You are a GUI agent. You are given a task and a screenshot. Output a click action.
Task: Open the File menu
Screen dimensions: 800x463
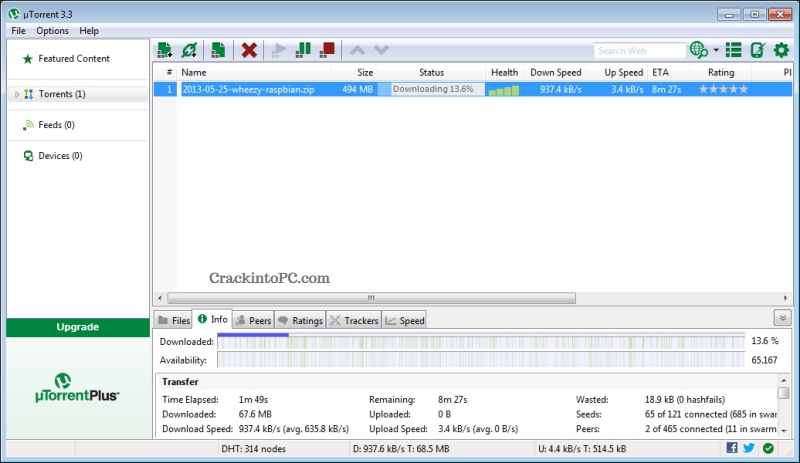click(18, 31)
